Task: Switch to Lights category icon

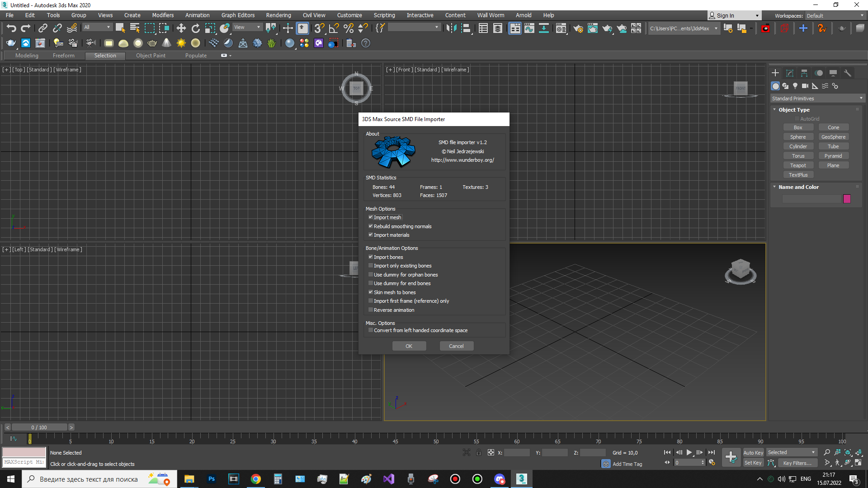Action: tap(795, 86)
